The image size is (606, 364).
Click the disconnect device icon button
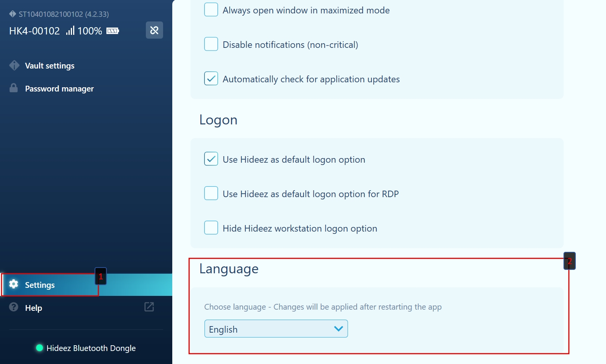[x=154, y=30]
